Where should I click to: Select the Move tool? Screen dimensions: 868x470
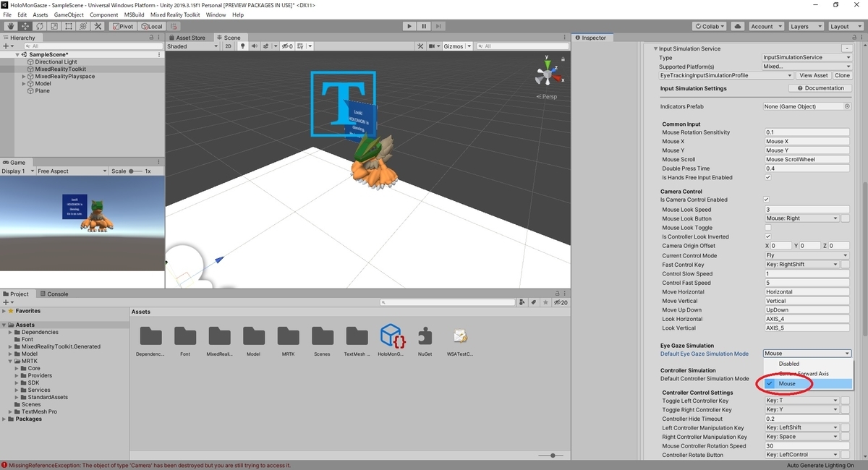(25, 26)
